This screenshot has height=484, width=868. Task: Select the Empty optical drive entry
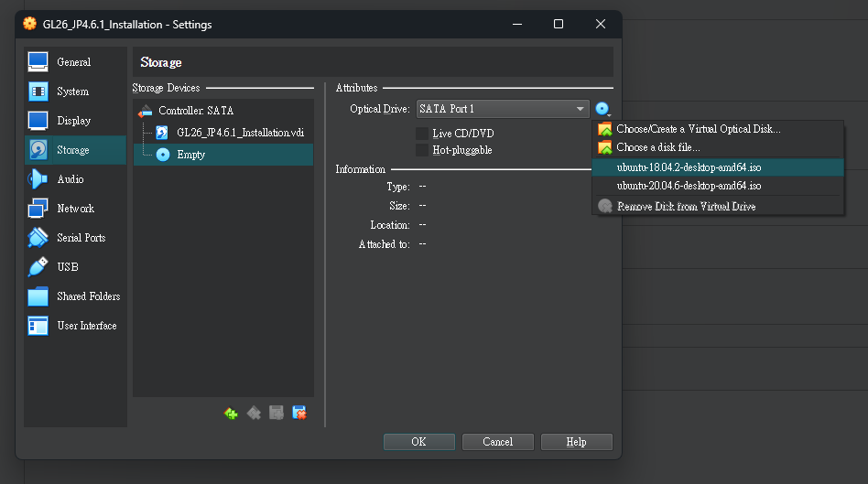coord(190,155)
